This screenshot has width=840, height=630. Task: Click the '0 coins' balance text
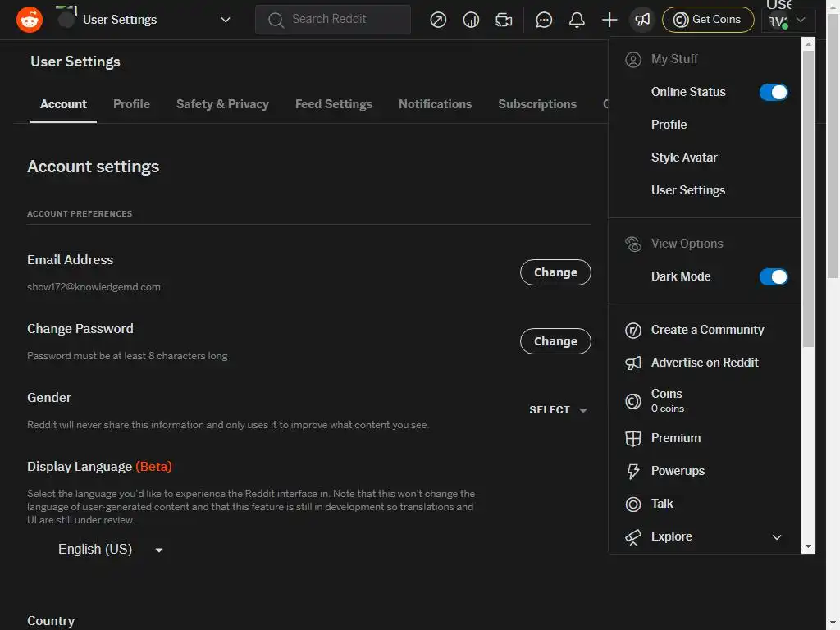coord(668,409)
